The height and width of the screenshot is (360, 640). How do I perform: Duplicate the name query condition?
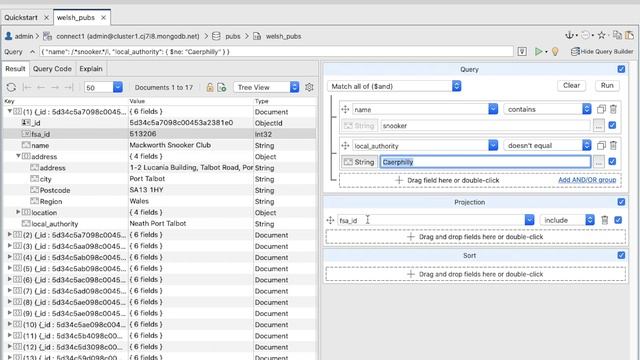(601, 109)
